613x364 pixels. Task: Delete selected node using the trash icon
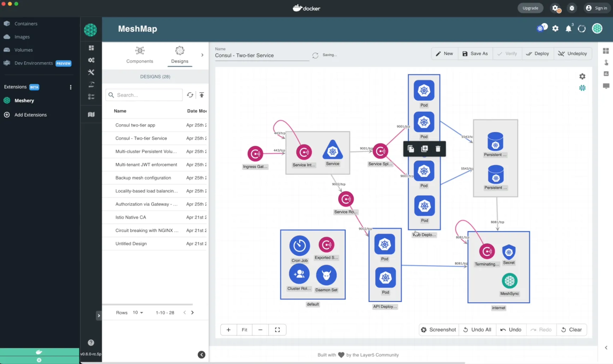click(438, 148)
